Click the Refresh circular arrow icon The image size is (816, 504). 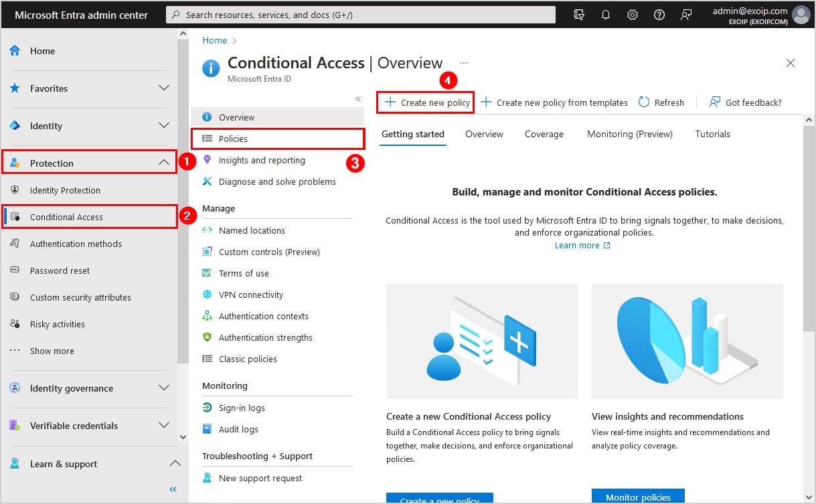coord(644,102)
